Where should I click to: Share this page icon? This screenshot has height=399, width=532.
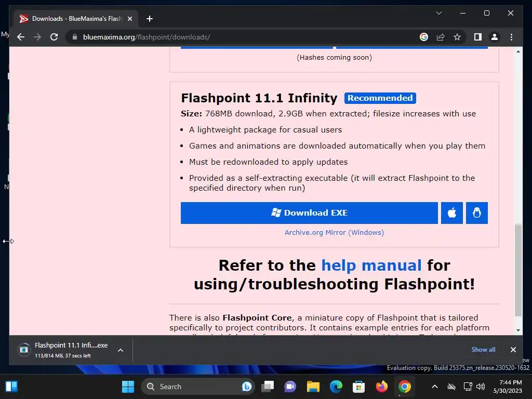tap(441, 37)
